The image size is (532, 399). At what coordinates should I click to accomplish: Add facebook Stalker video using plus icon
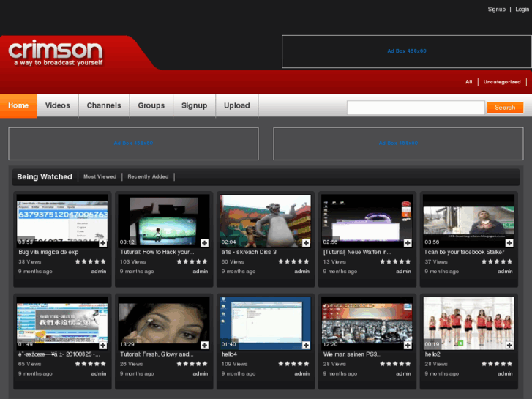tap(509, 242)
